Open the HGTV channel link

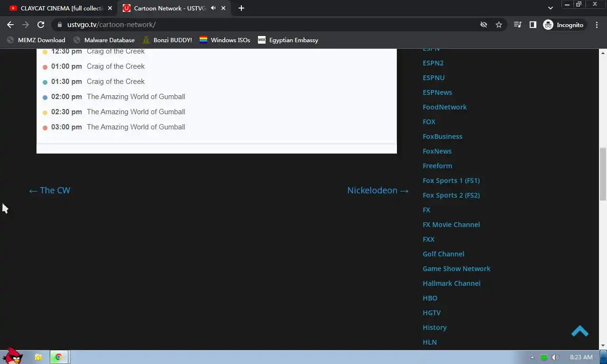(432, 312)
